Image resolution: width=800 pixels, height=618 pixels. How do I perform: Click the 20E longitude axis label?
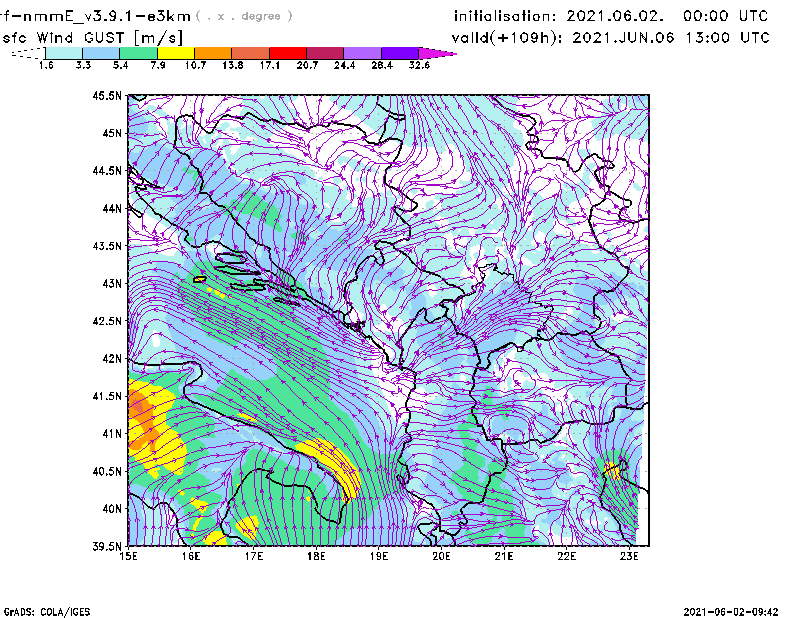441,556
